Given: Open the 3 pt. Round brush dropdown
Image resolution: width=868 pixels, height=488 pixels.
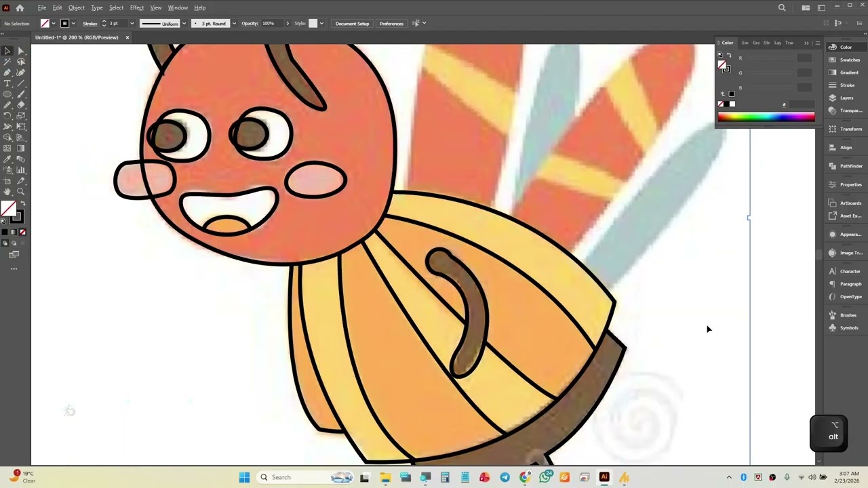Looking at the screenshot, I should click(x=234, y=23).
